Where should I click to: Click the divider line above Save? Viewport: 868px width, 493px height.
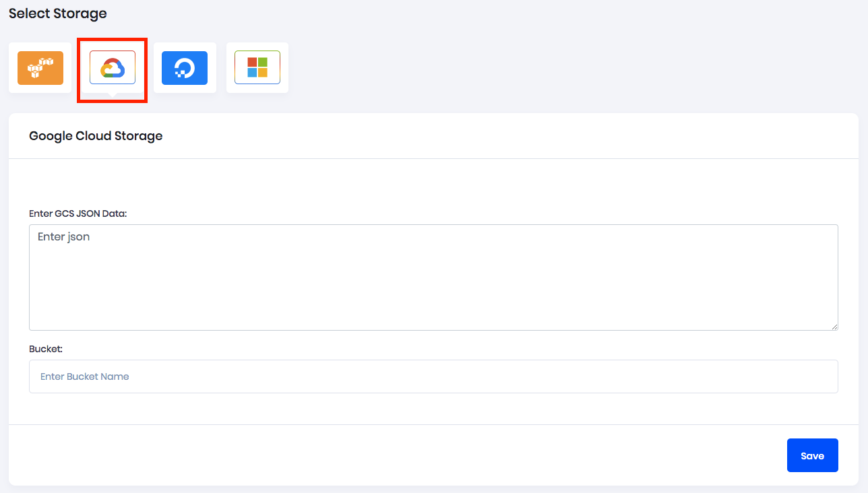point(433,424)
